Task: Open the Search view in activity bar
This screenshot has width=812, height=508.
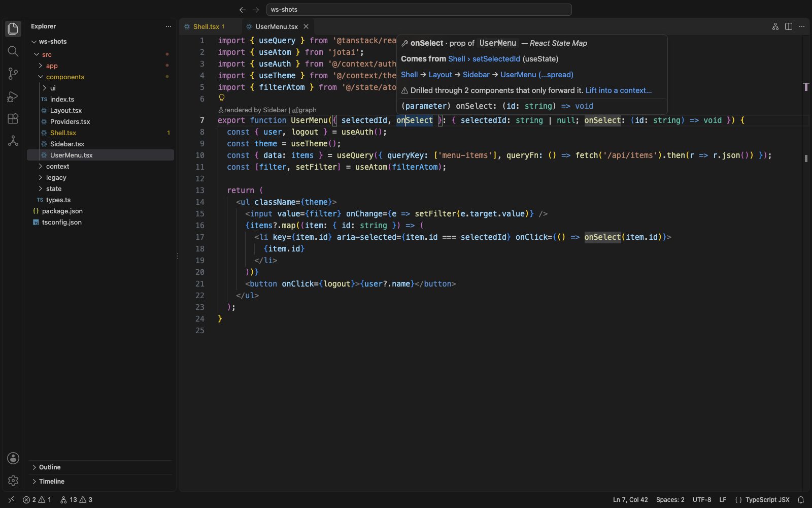Action: [13, 51]
